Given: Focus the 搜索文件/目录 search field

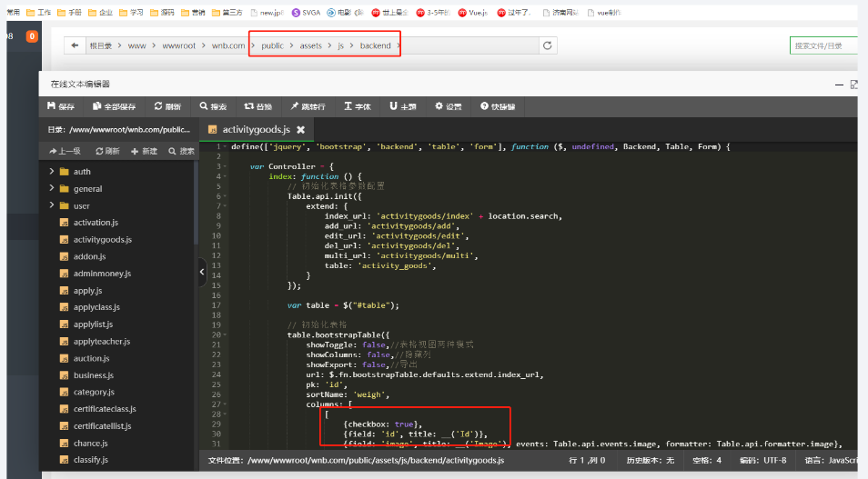Looking at the screenshot, I should coord(823,45).
